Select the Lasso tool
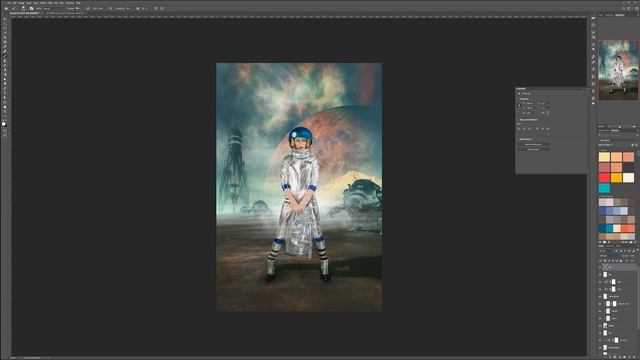640x360 pixels. pos(4,28)
